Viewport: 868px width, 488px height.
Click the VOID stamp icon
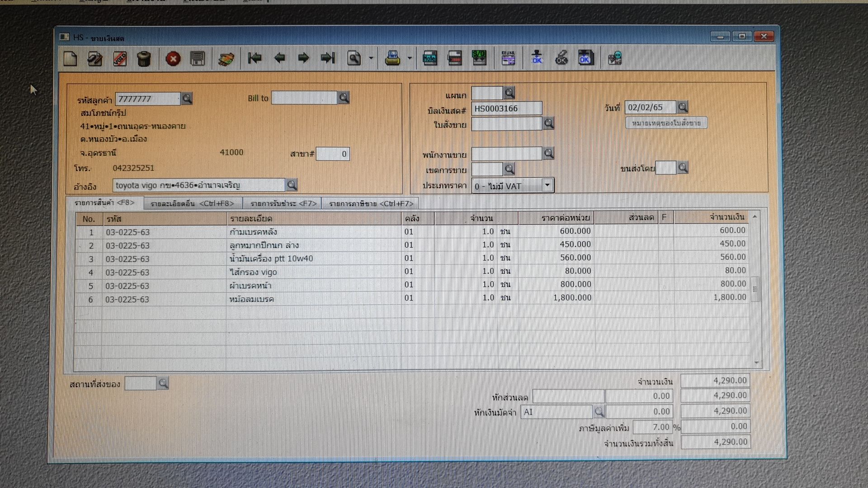click(x=119, y=59)
